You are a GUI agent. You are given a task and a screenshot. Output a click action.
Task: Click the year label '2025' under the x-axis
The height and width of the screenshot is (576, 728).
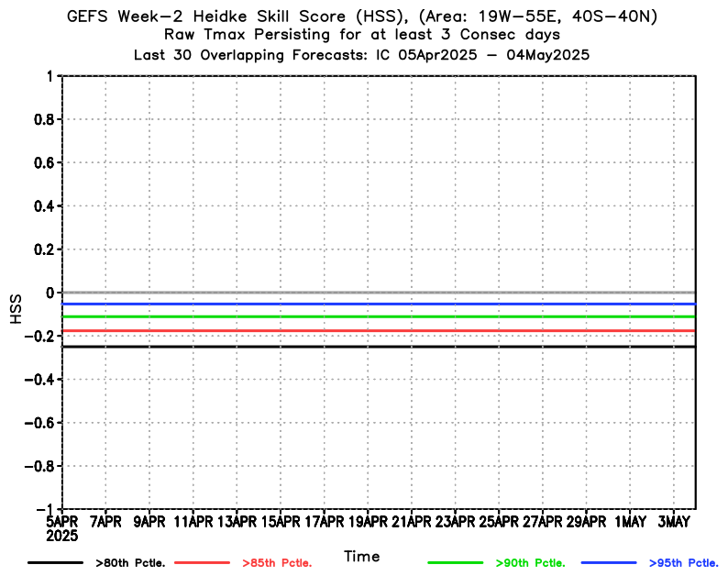61,536
